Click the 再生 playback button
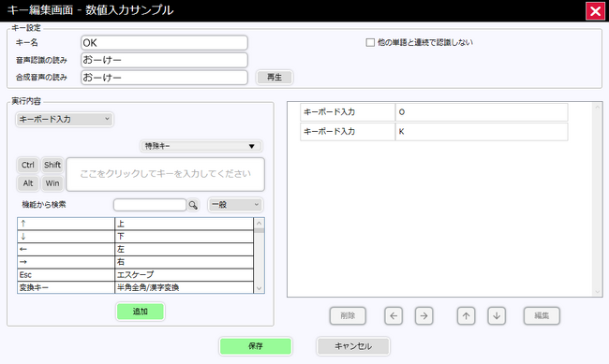This screenshot has width=609, height=364. (275, 78)
